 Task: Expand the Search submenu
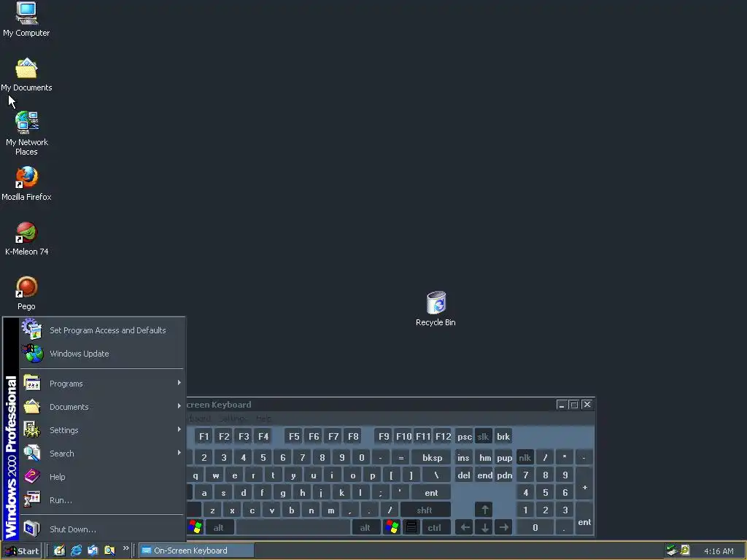click(x=101, y=454)
